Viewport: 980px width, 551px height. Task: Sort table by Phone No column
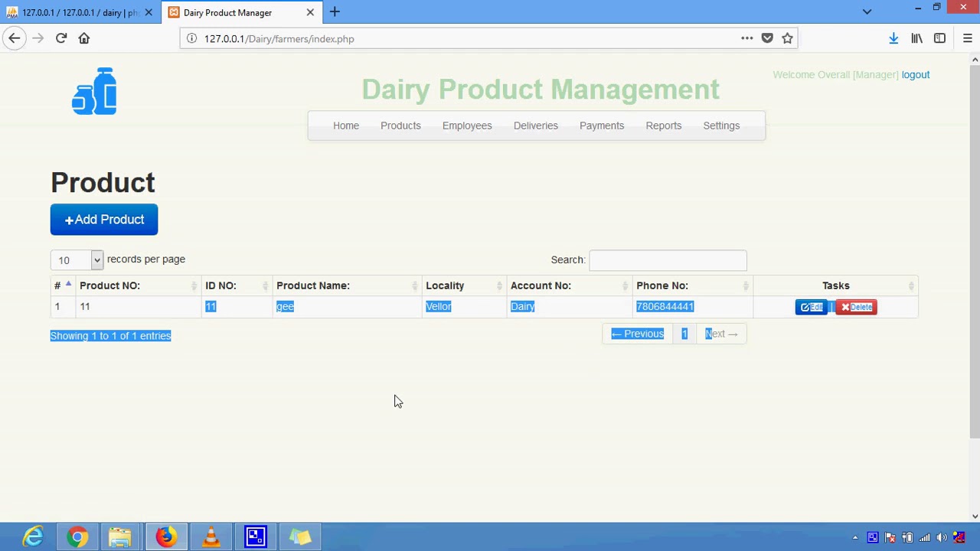693,285
